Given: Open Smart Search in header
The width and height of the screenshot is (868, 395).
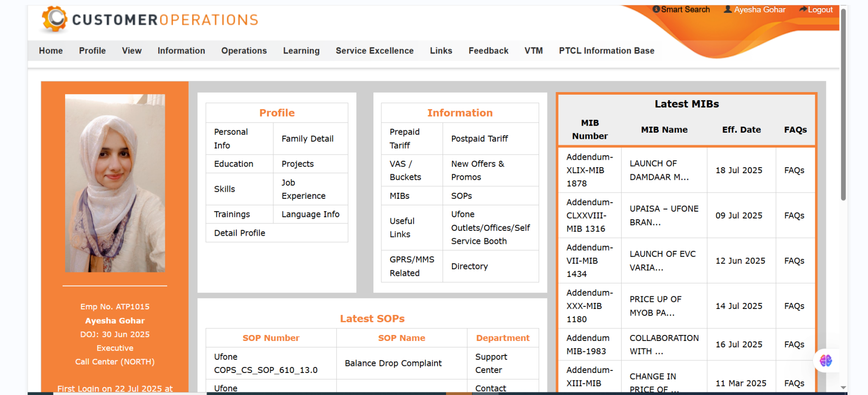Looking at the screenshot, I should 681,10.
